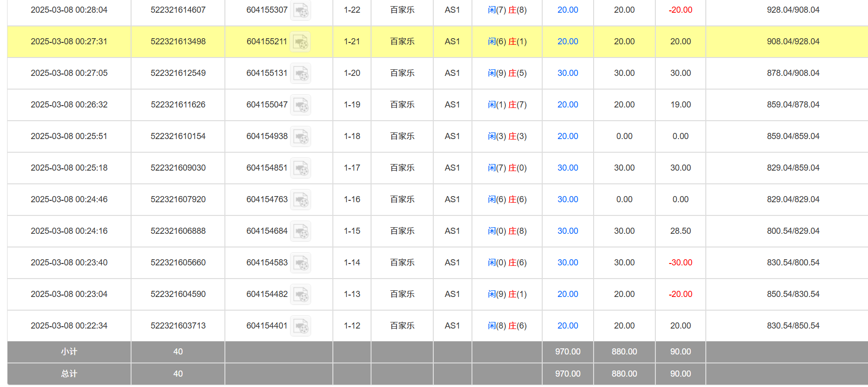Open the 闲(6) 庄(1) result in highlighted row
This screenshot has width=868, height=387.
coord(507,41)
